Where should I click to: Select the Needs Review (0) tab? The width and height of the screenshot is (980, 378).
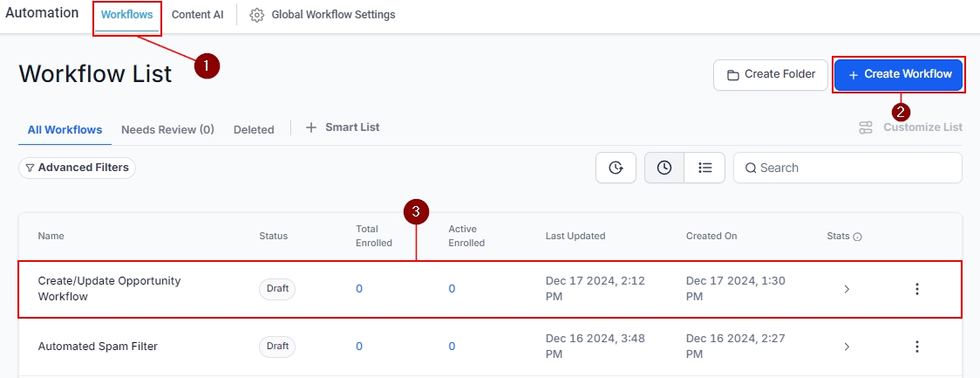pyautogui.click(x=167, y=129)
